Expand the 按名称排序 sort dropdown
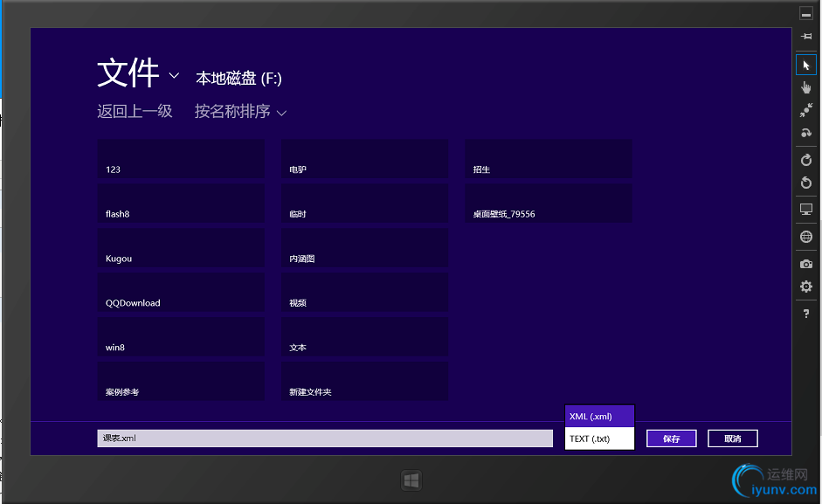The height and width of the screenshot is (504, 822). pos(239,112)
